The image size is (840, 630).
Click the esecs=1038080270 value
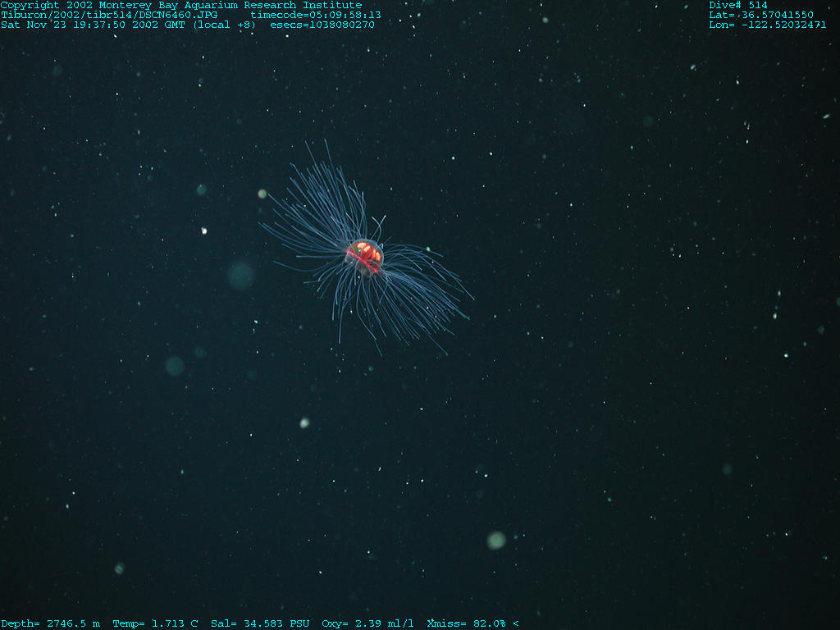click(x=322, y=25)
